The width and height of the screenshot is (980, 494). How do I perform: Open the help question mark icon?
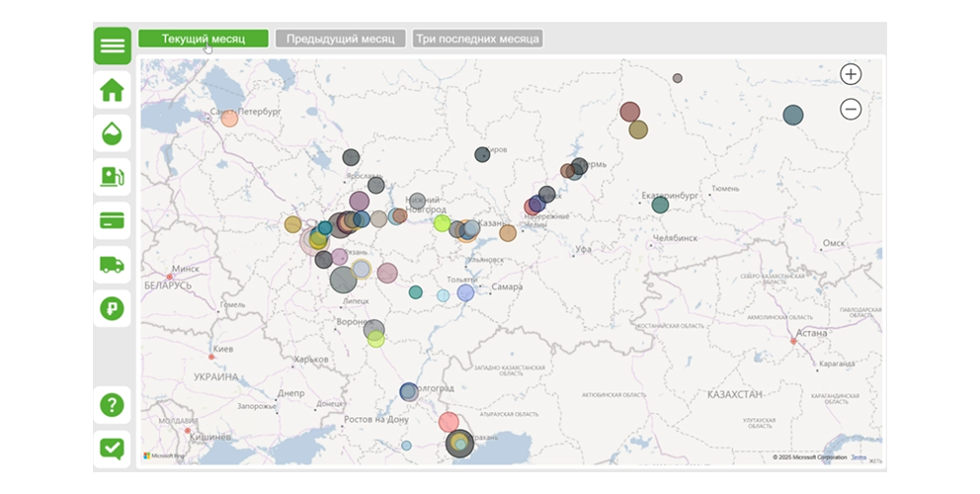pyautogui.click(x=113, y=404)
